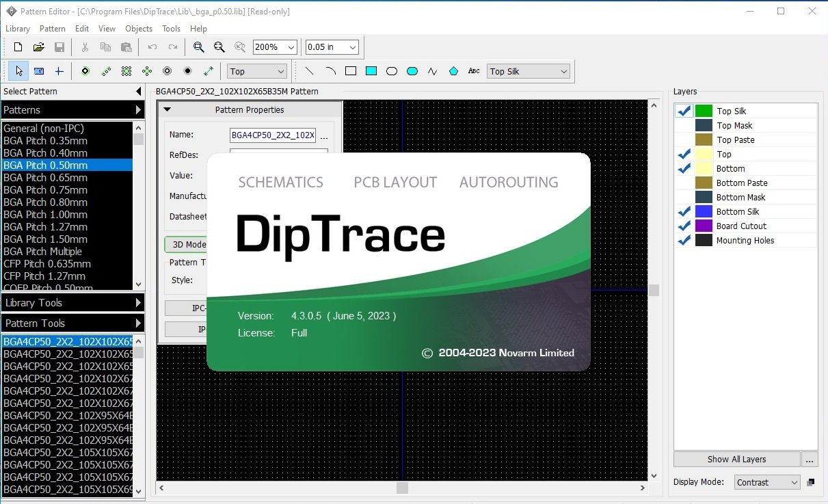Toggle the Bottom layer visibility checkmark
This screenshot has height=504, width=828.
click(684, 168)
